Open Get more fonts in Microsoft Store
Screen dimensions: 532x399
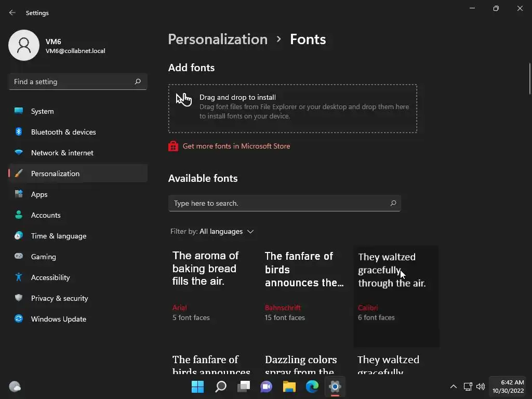point(236,147)
